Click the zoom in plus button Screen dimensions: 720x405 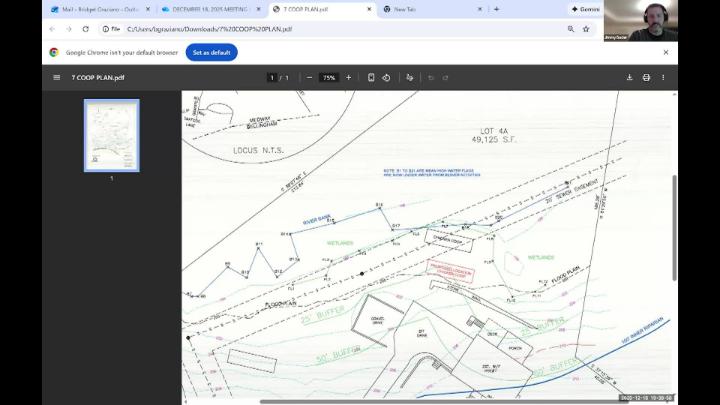coord(348,77)
